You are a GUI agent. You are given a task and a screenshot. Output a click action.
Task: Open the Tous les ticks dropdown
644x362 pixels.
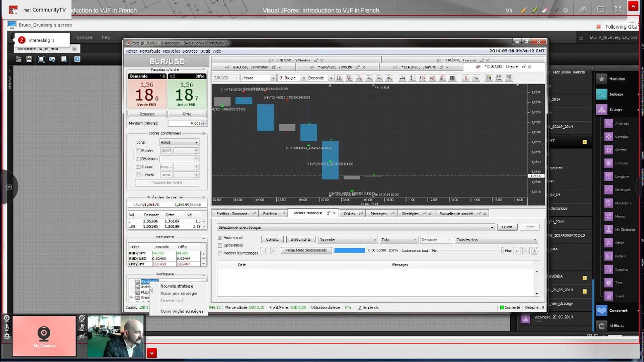pos(496,240)
